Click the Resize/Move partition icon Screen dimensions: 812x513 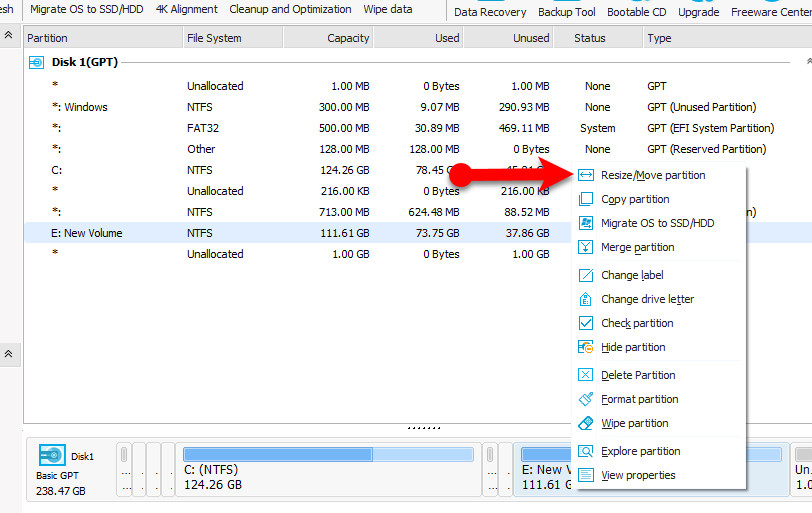click(x=586, y=175)
